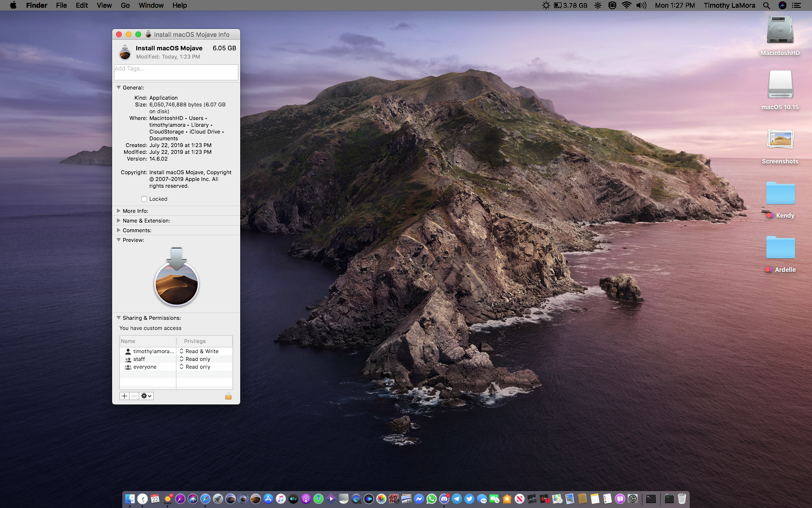
Task: Open Notification Center from menu bar
Action: 797,5
